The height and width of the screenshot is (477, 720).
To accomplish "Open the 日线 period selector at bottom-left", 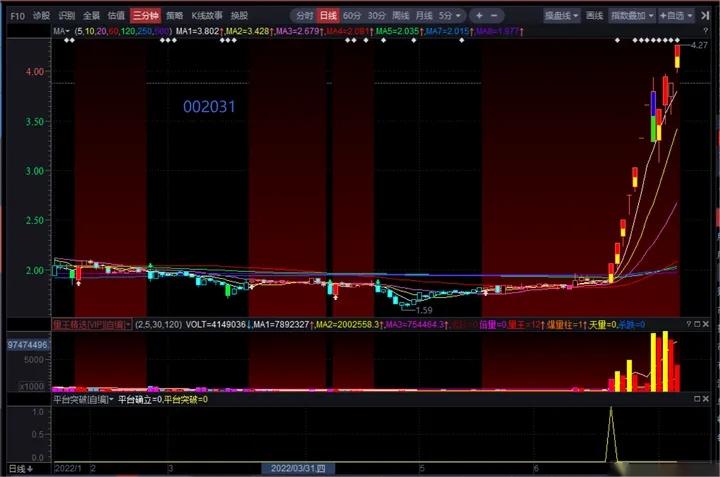I will point(21,469).
